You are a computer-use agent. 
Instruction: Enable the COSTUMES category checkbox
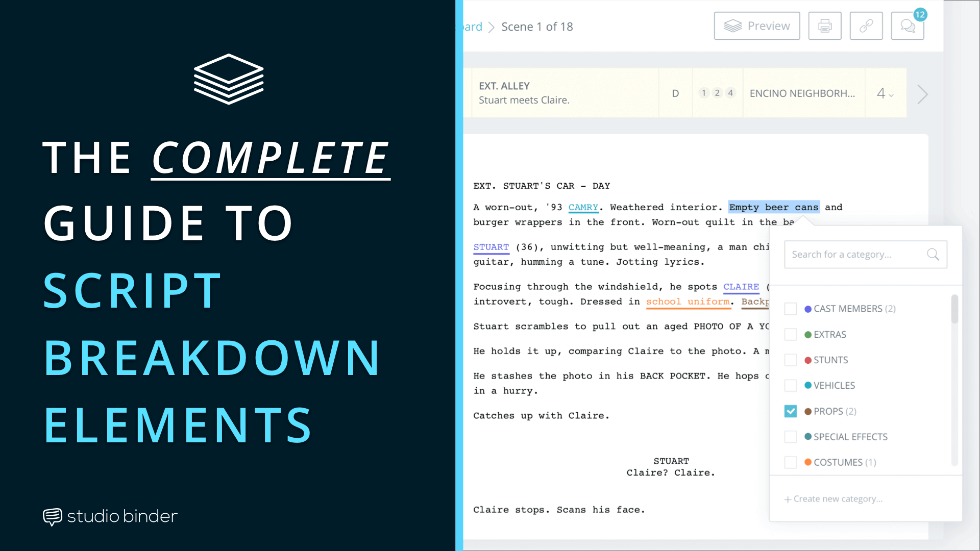coord(792,462)
